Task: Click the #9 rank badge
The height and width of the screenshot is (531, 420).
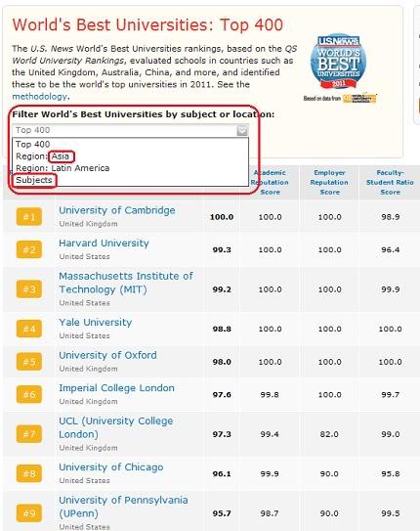Action: click(x=29, y=513)
